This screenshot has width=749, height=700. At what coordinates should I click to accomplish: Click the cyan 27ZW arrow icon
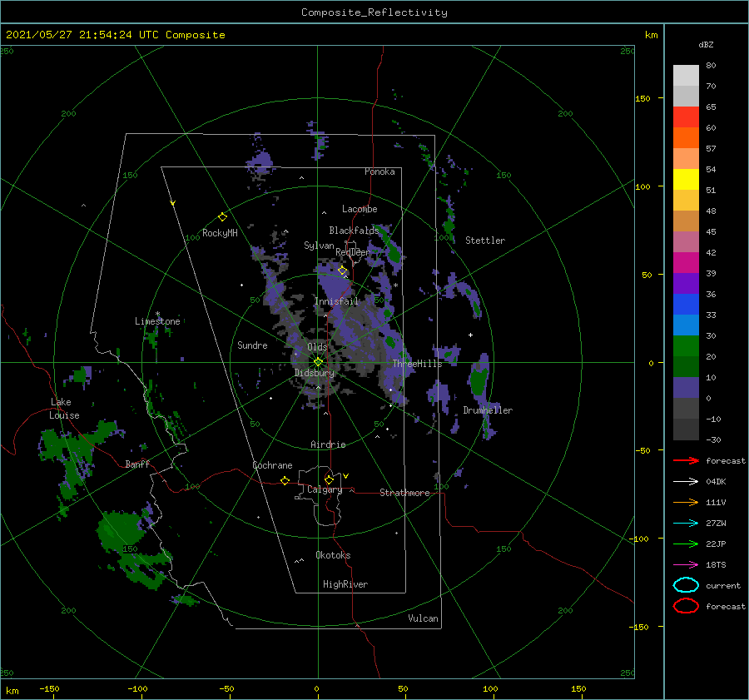686,524
